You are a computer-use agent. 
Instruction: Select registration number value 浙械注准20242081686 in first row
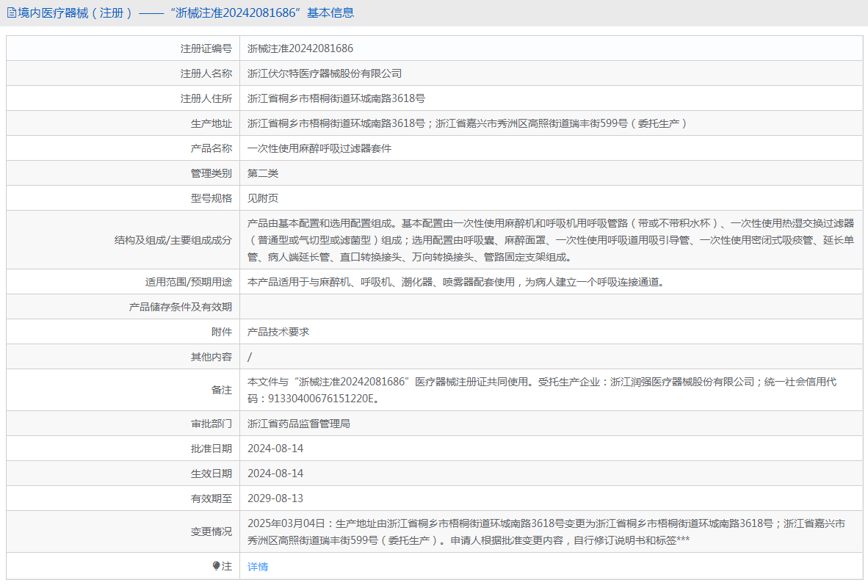(300, 48)
